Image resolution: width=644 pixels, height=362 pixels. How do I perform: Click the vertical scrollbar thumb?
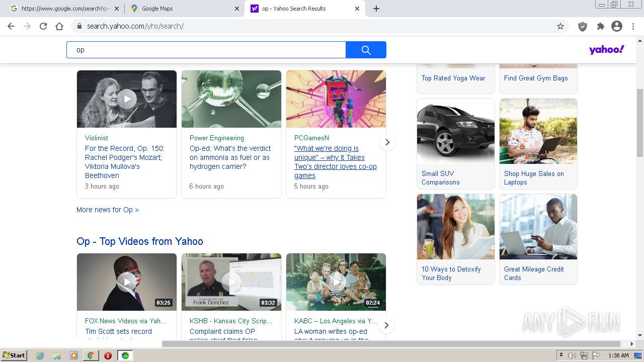pyautogui.click(x=640, y=122)
